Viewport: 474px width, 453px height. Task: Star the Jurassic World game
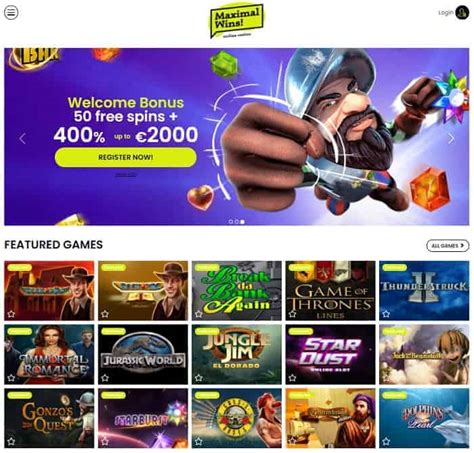105,378
